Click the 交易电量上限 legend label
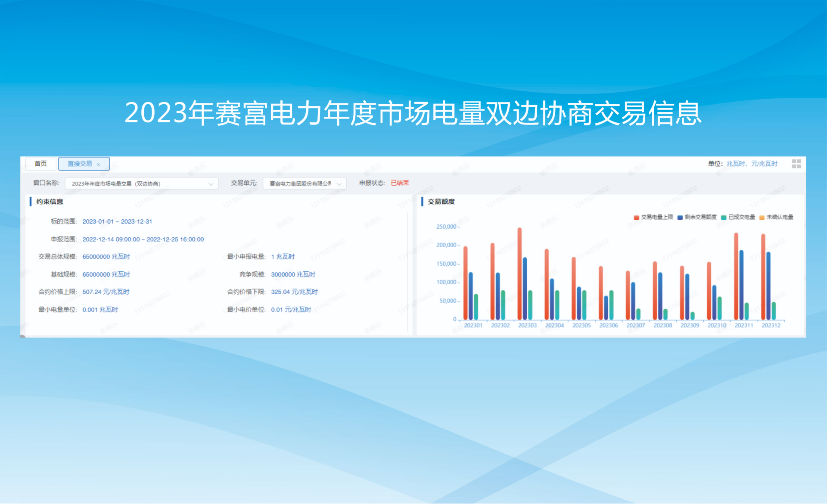The image size is (827, 504). (657, 217)
